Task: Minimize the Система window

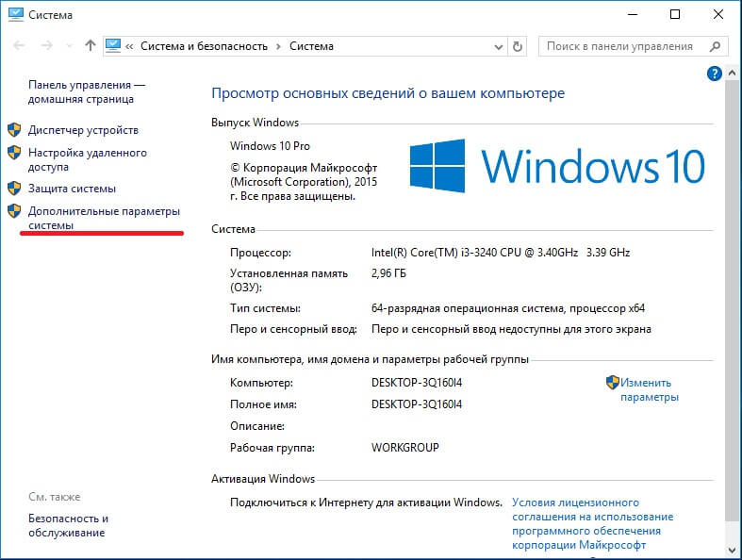Action: point(633,15)
